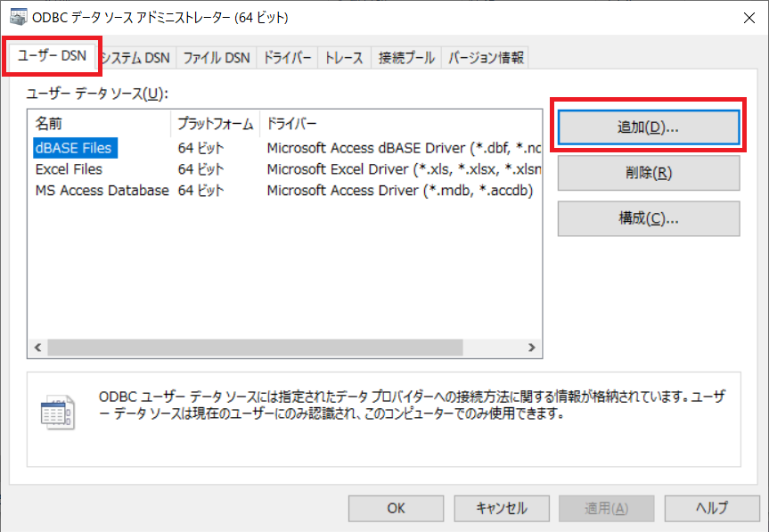
Task: Open the ドライバー tab
Action: pos(288,58)
